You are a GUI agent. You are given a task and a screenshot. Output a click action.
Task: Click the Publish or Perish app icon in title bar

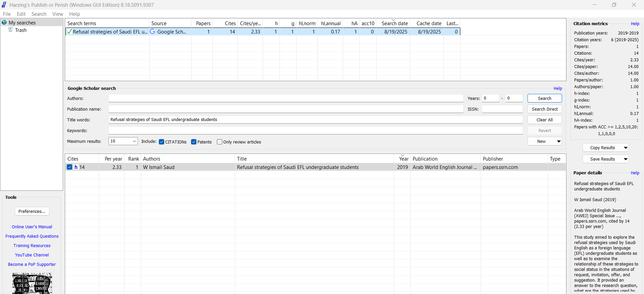(x=4, y=5)
